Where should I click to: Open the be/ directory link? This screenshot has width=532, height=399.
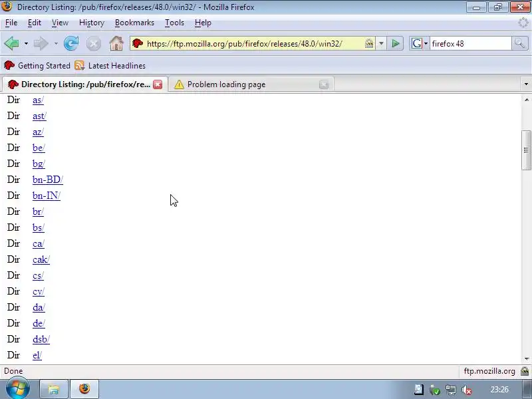tap(39, 148)
